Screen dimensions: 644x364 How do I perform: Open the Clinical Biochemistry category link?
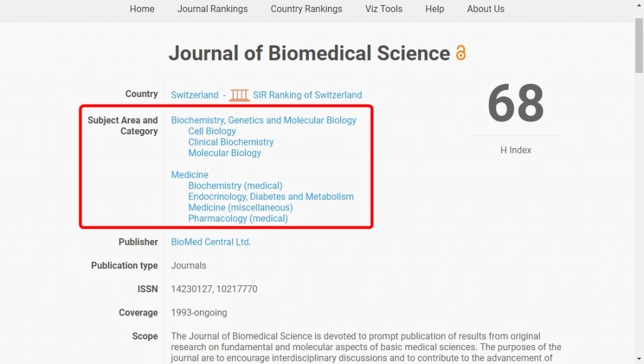pyautogui.click(x=231, y=142)
